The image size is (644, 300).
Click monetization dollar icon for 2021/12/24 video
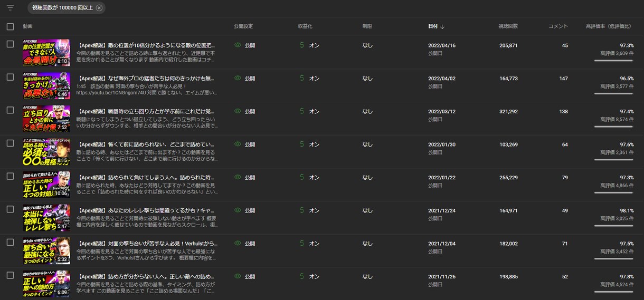point(301,210)
